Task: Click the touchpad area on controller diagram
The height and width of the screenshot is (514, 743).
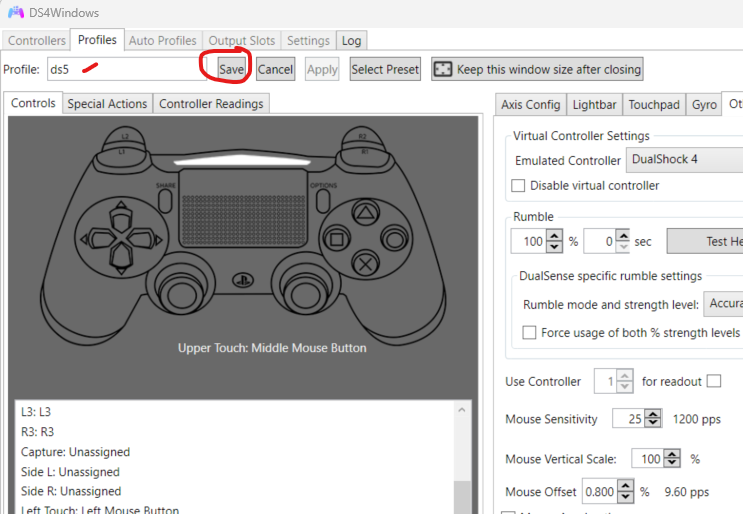Action: 244,207
